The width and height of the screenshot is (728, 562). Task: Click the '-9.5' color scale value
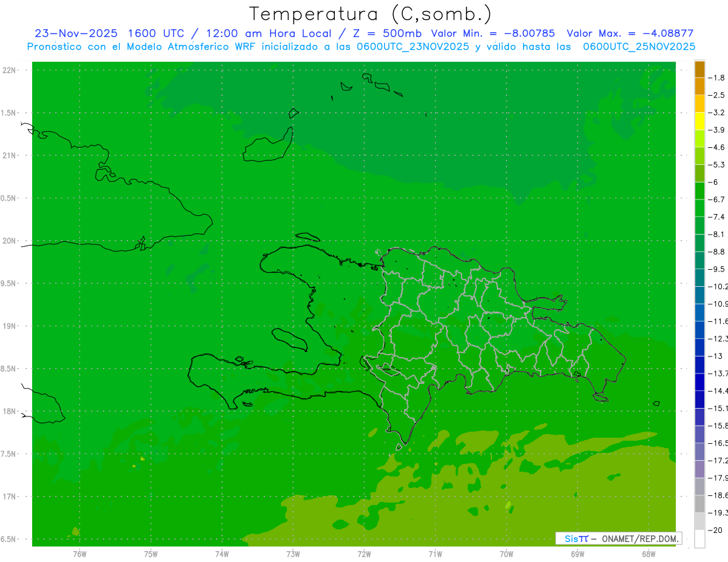point(718,269)
